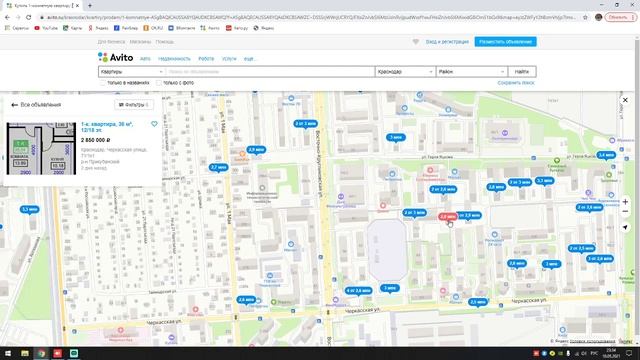Open the Краснодар city dropdown
640x360 pixels.
405,72
